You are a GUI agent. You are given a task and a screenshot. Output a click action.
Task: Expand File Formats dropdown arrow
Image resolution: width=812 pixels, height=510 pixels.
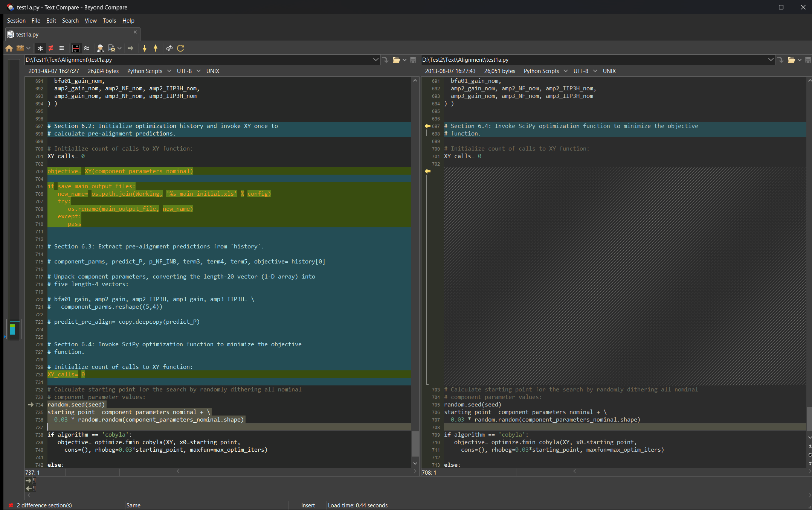coord(119,48)
